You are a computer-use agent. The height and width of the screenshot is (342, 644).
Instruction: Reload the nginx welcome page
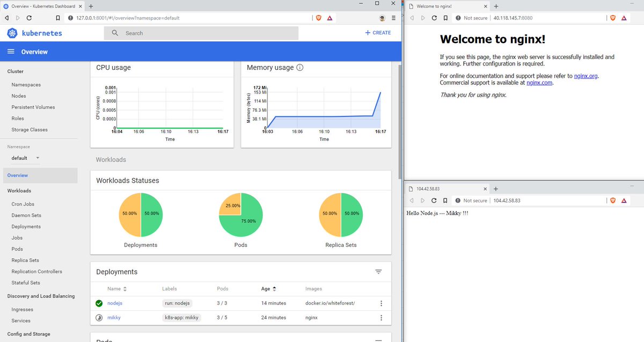pos(434,18)
